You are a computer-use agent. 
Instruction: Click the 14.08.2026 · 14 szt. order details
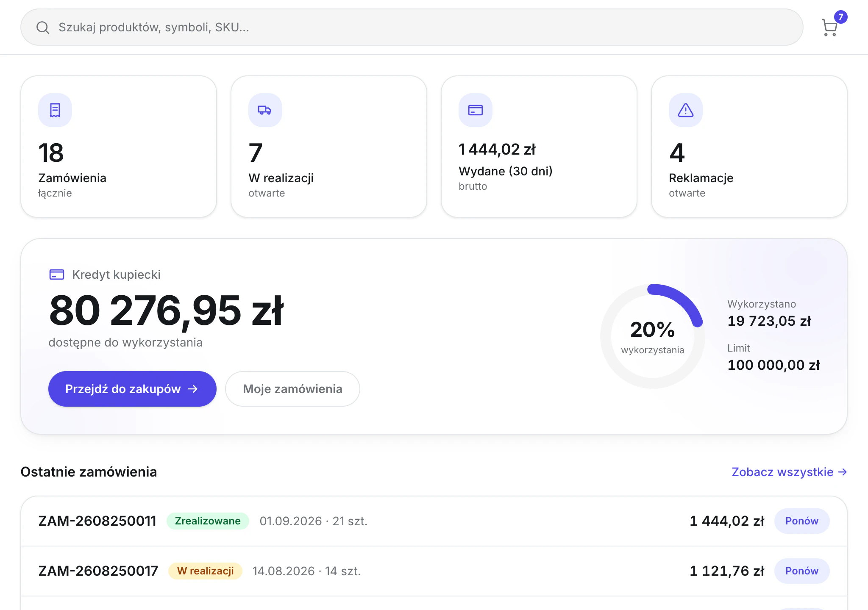pos(307,571)
